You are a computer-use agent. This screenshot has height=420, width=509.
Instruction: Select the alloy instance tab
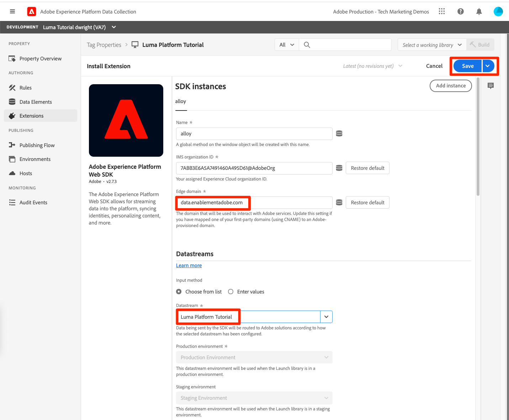tap(181, 102)
